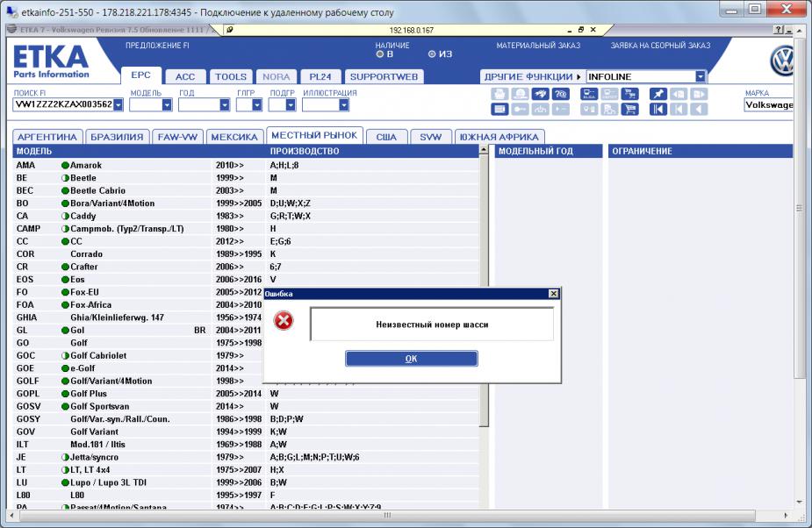This screenshot has width=812, height=528.
Task: Open the МАРКА combo box showing Volkswagen
Action: [769, 105]
